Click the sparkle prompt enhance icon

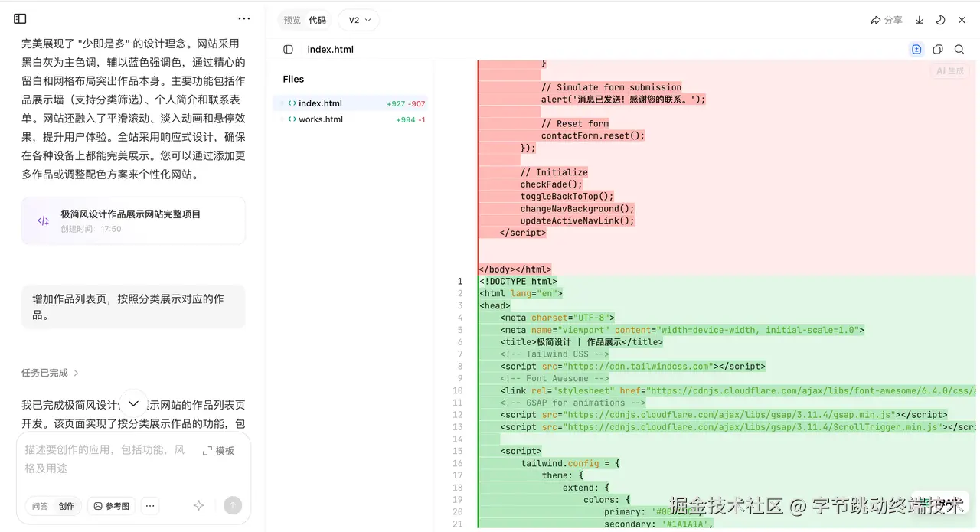coord(199,505)
